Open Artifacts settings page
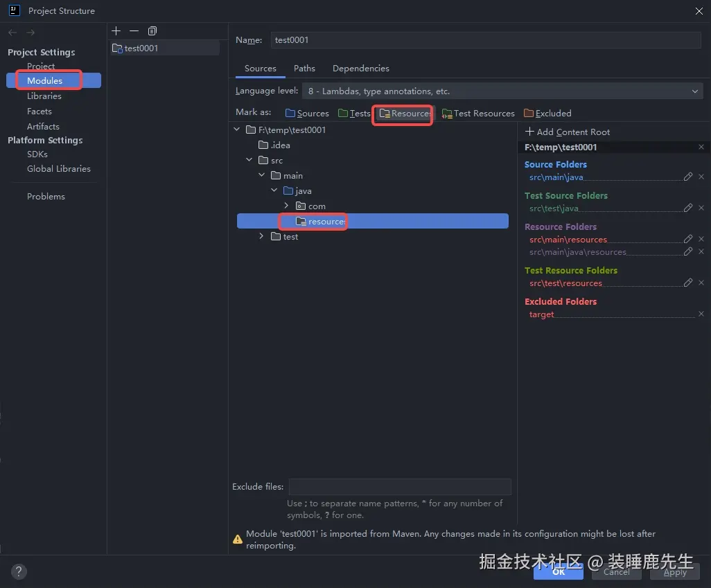The image size is (711, 588). tap(43, 127)
